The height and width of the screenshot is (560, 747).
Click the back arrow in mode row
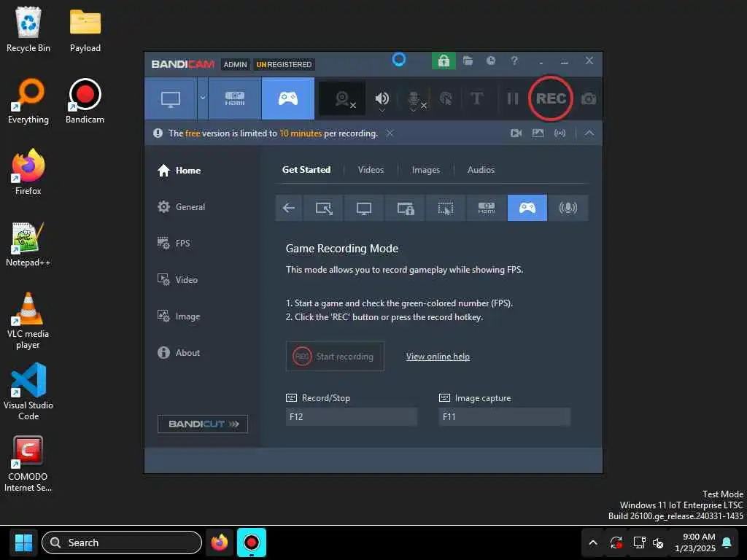[x=289, y=208]
